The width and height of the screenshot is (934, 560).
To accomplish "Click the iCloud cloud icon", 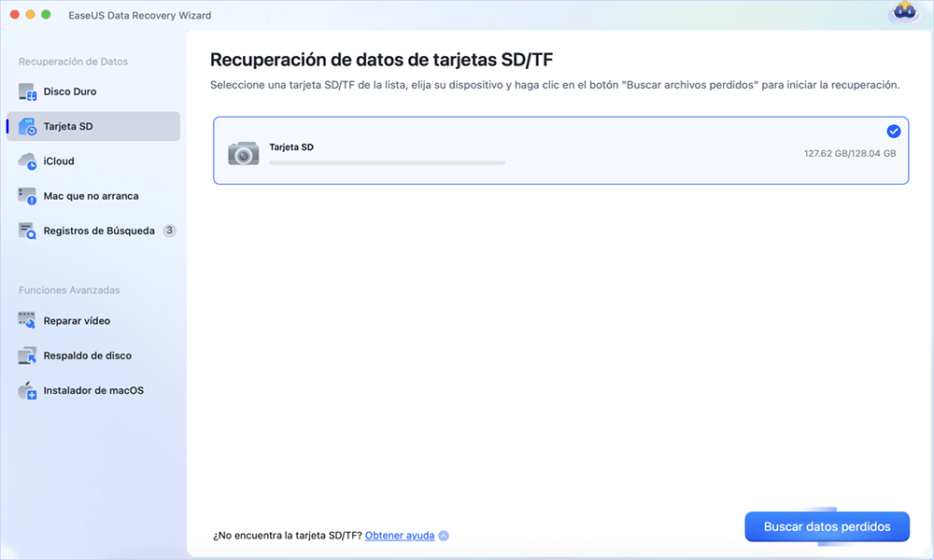I will 27,161.
